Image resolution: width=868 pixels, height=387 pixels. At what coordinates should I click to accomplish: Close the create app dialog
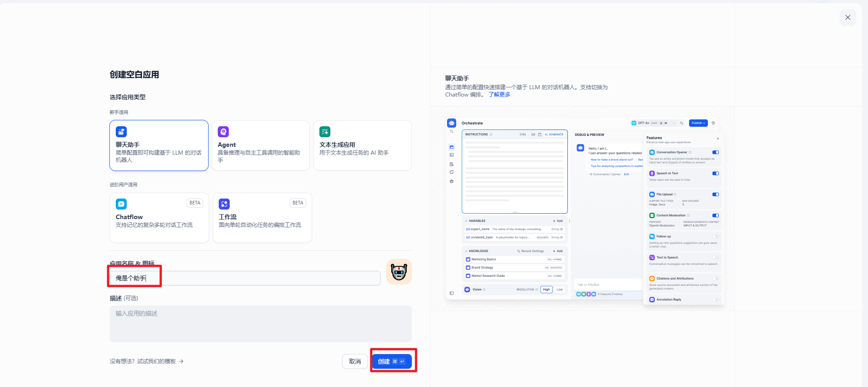[x=847, y=17]
